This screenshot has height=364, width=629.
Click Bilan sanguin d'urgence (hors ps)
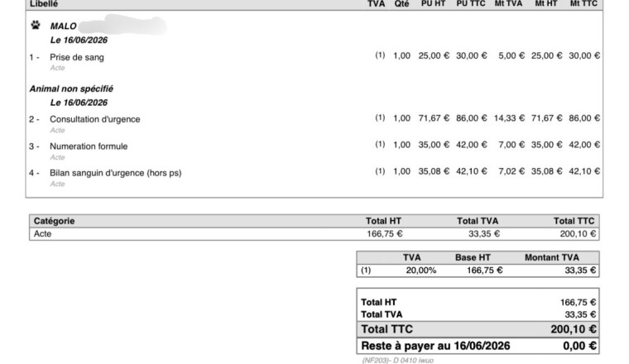(116, 173)
